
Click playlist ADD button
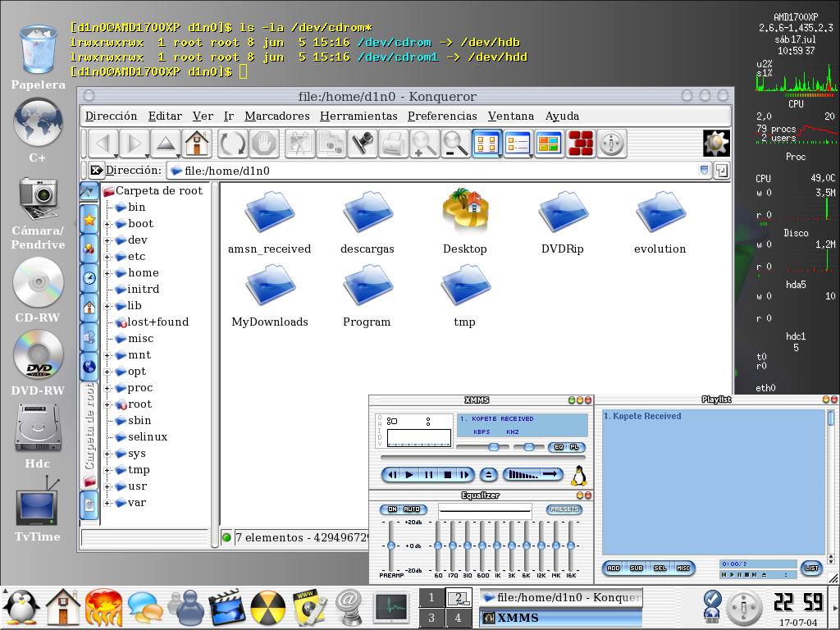(x=614, y=568)
